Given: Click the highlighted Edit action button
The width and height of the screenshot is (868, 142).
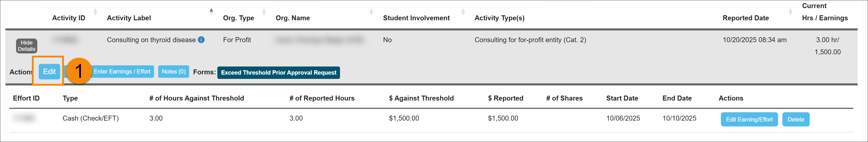Looking at the screenshot, I should pyautogui.click(x=49, y=71).
